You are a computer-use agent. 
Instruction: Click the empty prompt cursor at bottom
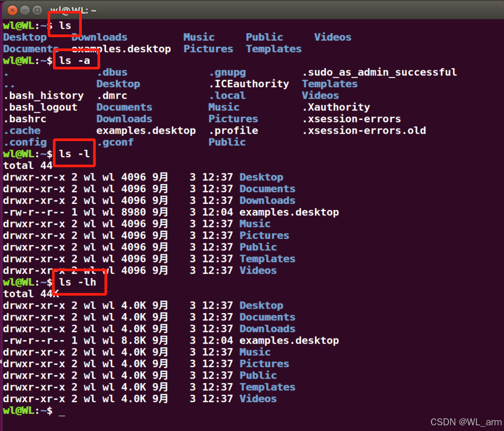coord(62,411)
